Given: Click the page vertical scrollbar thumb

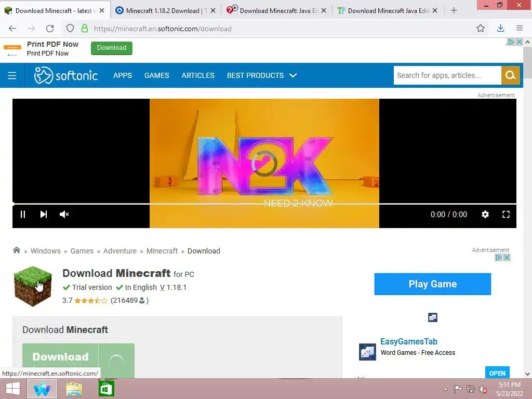Looking at the screenshot, I should 527,63.
